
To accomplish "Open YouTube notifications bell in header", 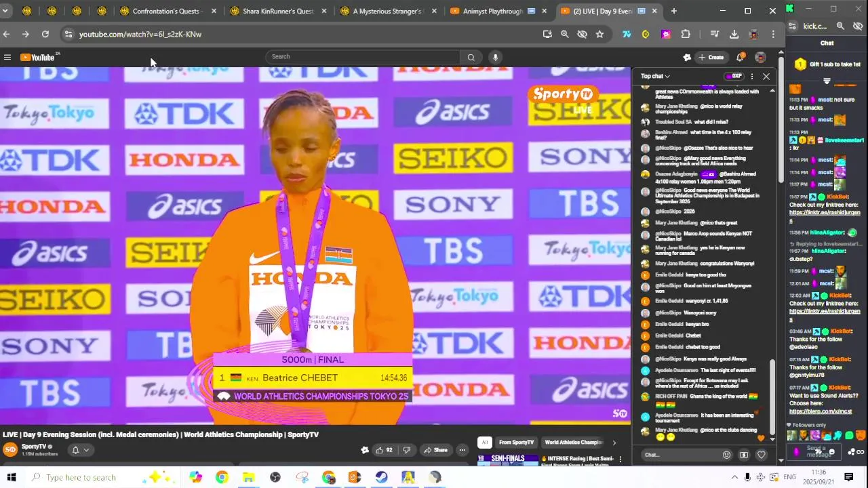I will click(740, 57).
